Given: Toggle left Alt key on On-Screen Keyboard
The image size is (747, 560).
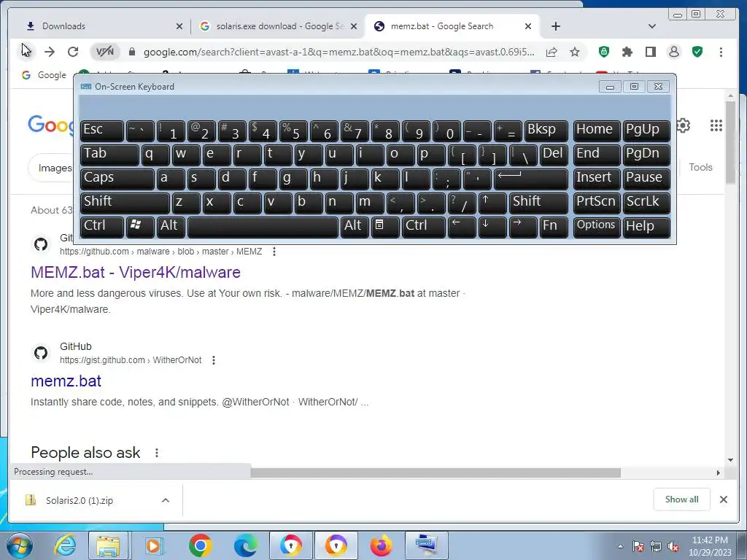Looking at the screenshot, I should click(171, 227).
